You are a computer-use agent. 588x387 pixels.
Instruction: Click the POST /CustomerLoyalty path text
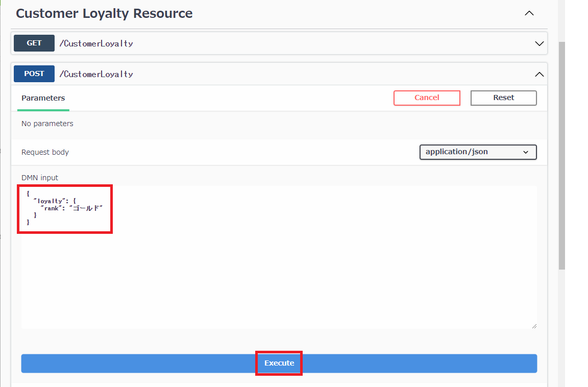(96, 74)
